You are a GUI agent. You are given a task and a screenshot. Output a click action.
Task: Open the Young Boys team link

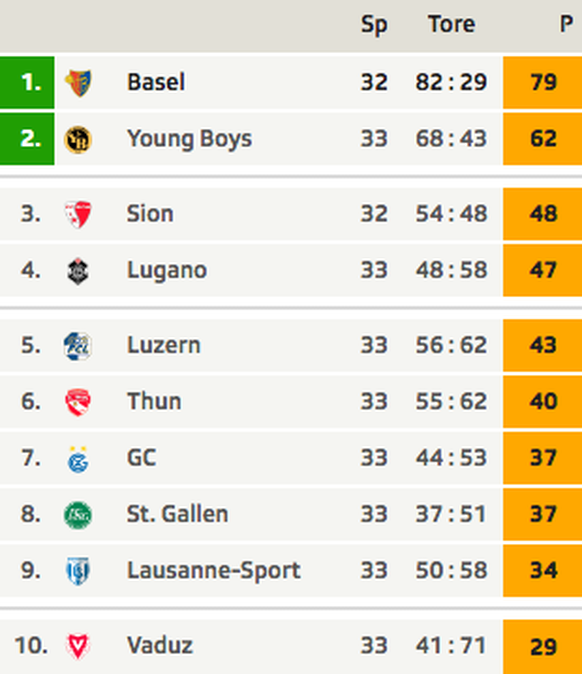pyautogui.click(x=189, y=139)
